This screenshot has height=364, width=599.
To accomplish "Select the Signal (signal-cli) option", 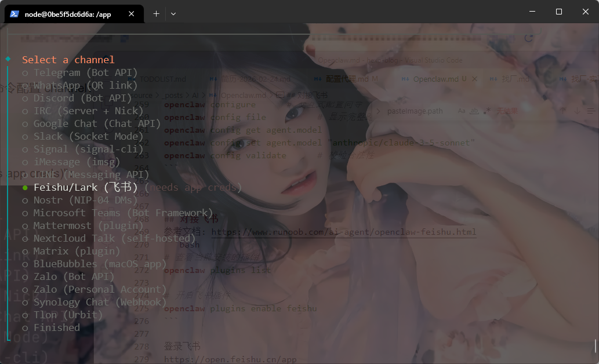I will [x=88, y=149].
